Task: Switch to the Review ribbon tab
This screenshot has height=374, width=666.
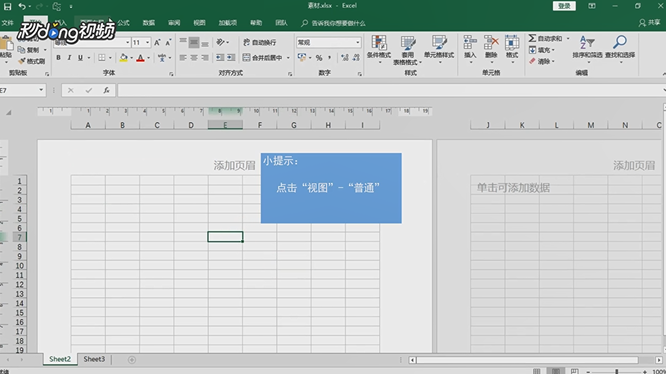Action: coord(174,23)
